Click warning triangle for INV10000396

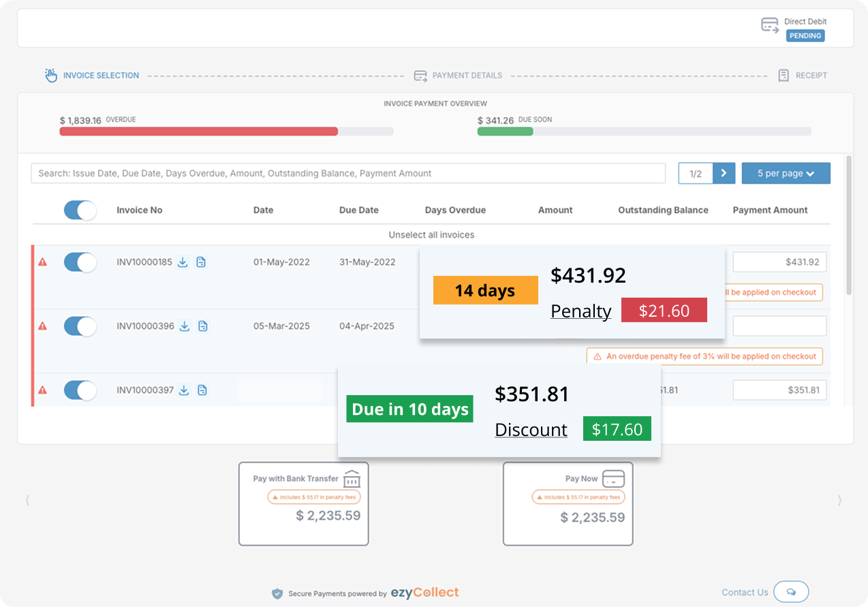[x=43, y=326]
